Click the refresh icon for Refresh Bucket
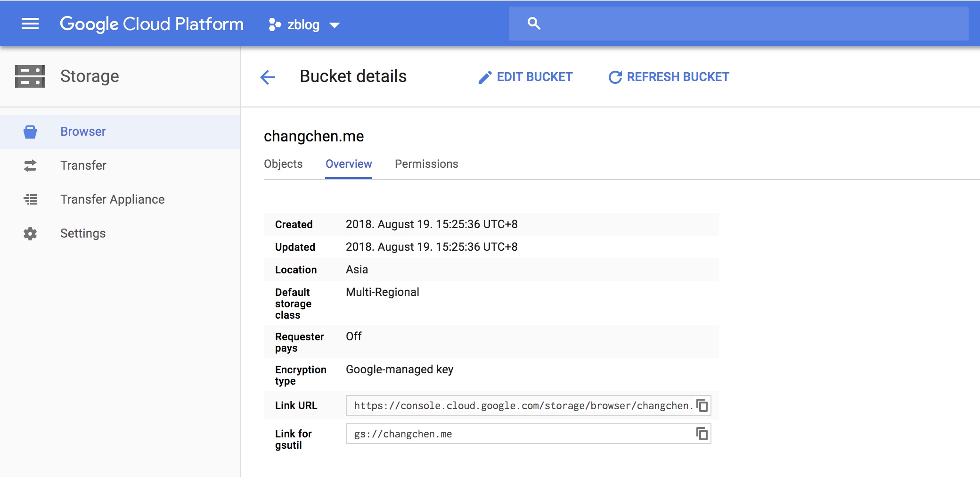The image size is (980, 477). [x=615, y=77]
